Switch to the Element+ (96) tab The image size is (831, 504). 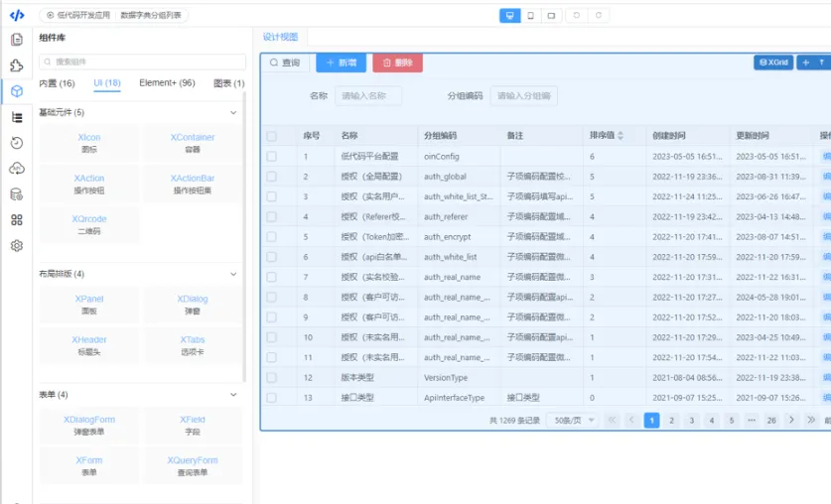(x=167, y=82)
